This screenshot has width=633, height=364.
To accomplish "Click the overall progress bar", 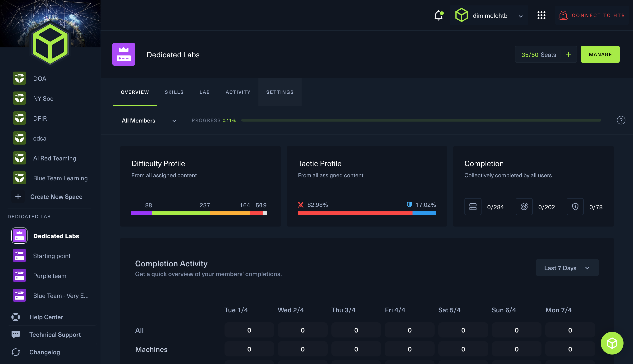I will coord(421,120).
